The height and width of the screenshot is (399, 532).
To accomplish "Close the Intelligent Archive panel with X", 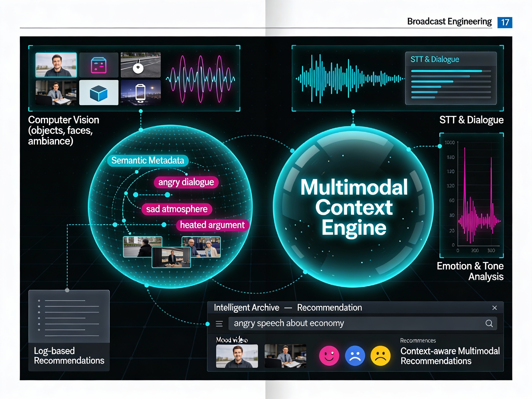I will [x=495, y=308].
